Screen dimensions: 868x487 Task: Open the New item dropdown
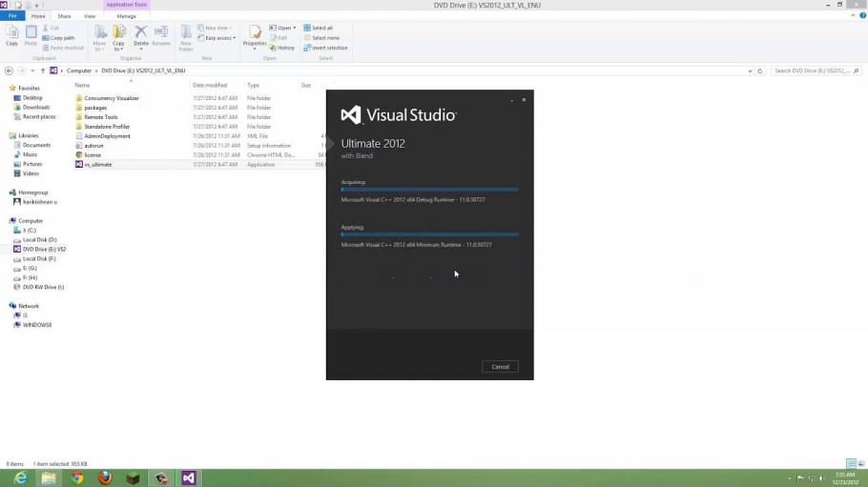216,28
